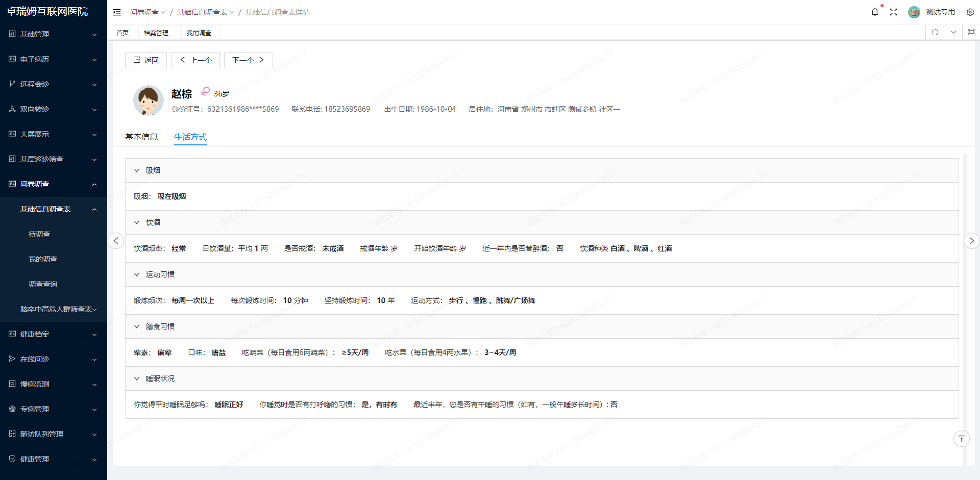
Task: Click the smoking value 现在吸烟
Action: 171,196
